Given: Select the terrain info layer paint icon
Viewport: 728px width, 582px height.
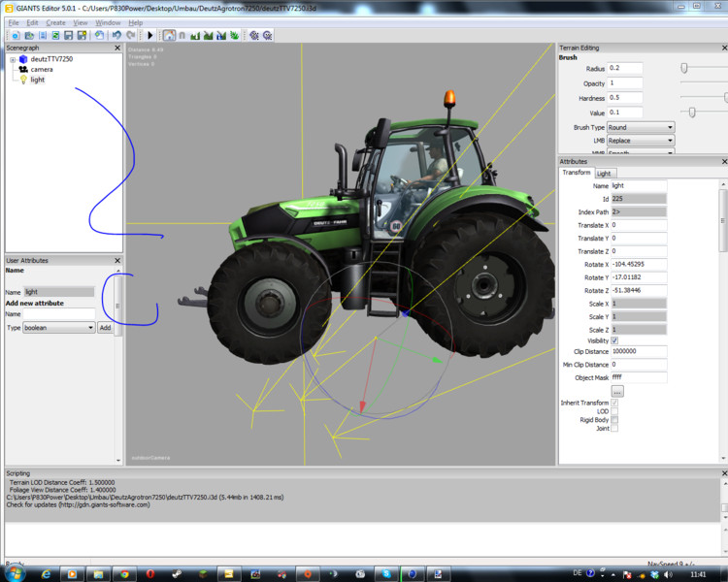Looking at the screenshot, I should click(x=221, y=35).
